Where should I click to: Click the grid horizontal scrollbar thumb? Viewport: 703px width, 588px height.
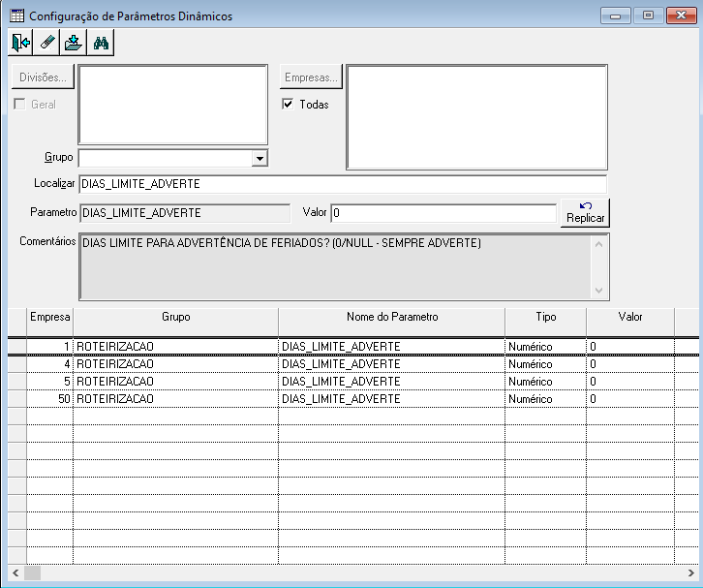[32, 573]
